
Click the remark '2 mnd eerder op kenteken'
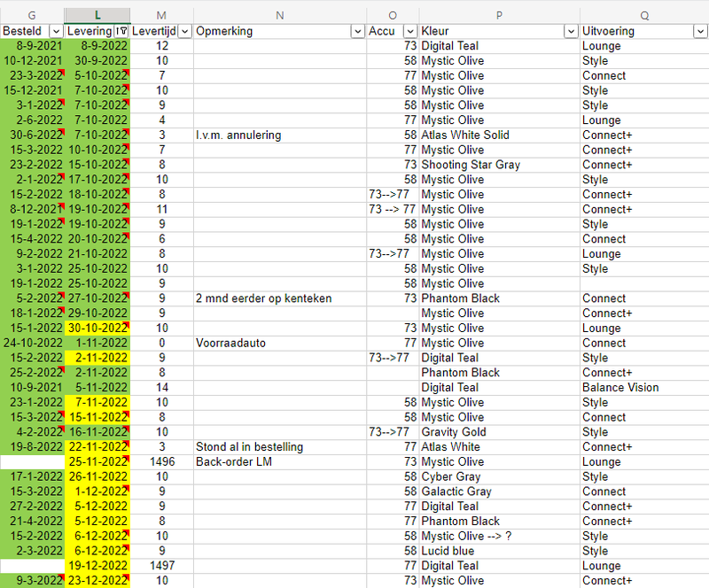[263, 298]
